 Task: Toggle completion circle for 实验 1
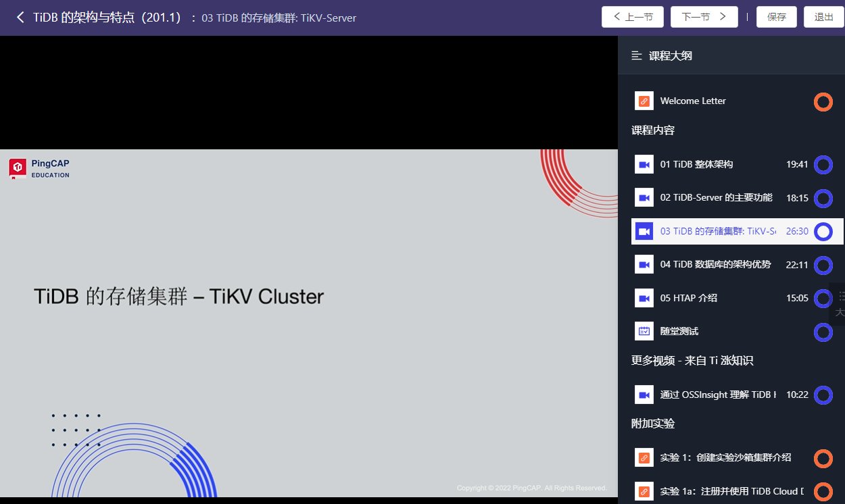(x=823, y=459)
